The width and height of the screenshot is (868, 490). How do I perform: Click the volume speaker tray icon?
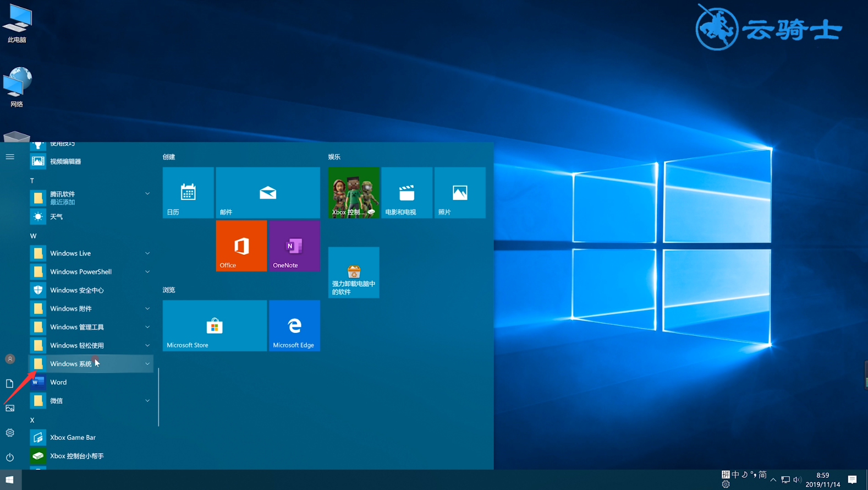[797, 480]
